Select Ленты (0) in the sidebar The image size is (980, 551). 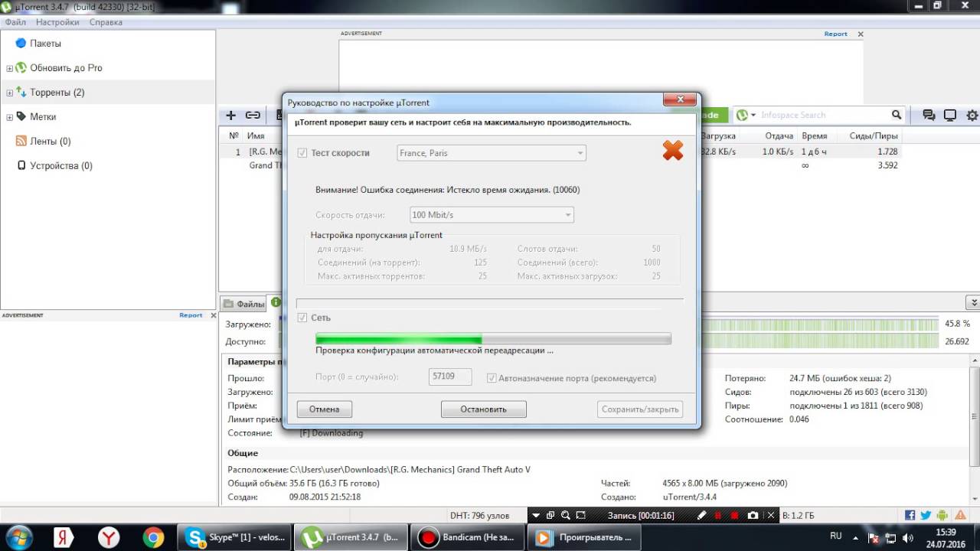point(50,142)
